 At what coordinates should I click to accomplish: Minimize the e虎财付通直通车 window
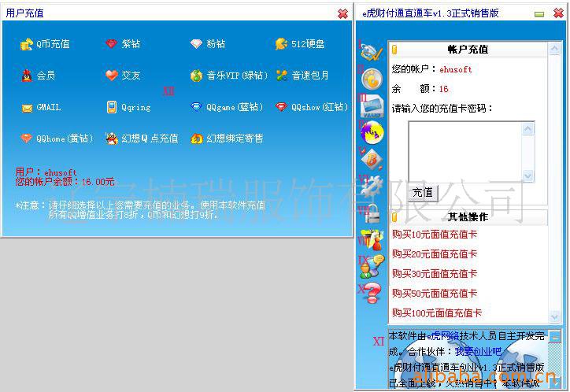pyautogui.click(x=539, y=14)
